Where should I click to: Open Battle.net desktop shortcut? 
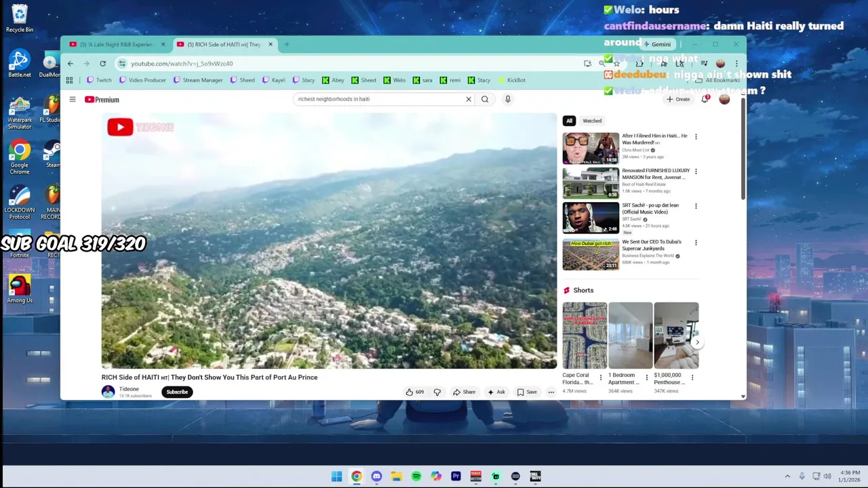(x=20, y=63)
